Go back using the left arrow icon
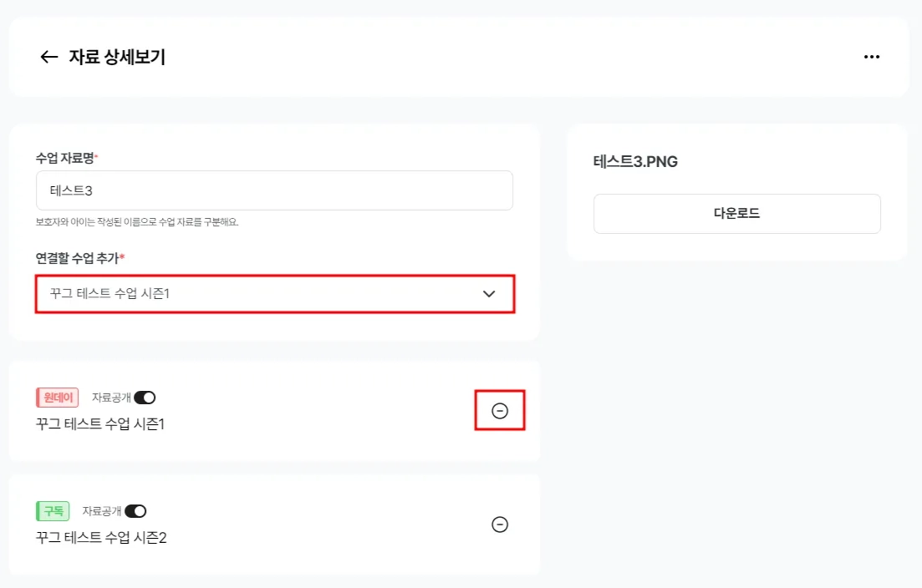The width and height of the screenshot is (922, 588). tap(48, 57)
